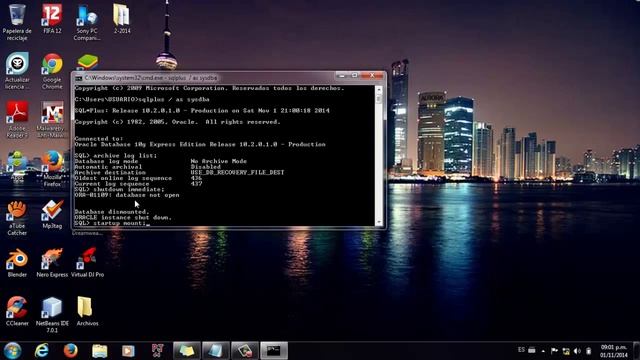Launch Internet Explorer from the taskbar
The height and width of the screenshot is (360, 640).
[x=42, y=351]
